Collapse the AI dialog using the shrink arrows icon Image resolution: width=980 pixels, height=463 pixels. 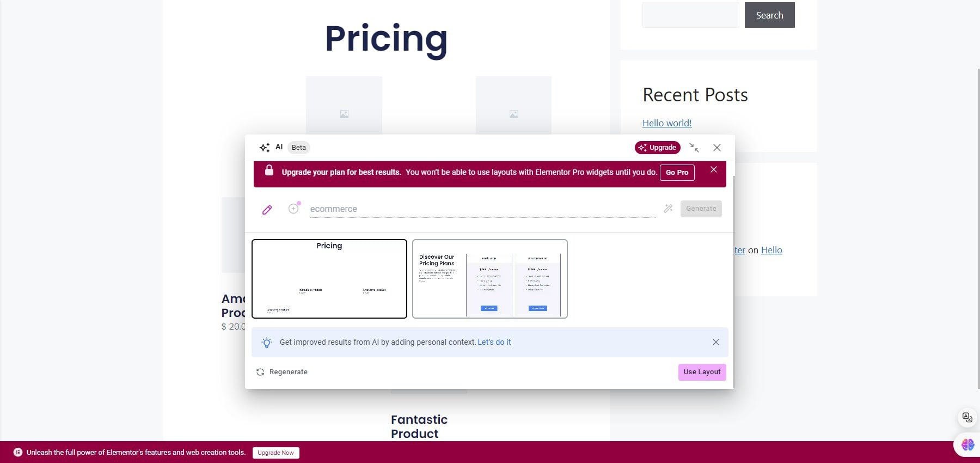click(x=694, y=148)
